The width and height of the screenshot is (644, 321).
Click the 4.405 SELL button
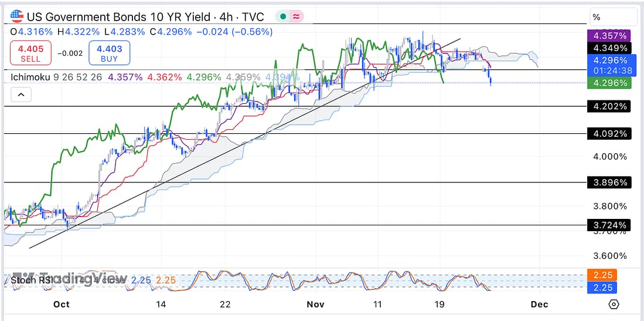click(30, 53)
